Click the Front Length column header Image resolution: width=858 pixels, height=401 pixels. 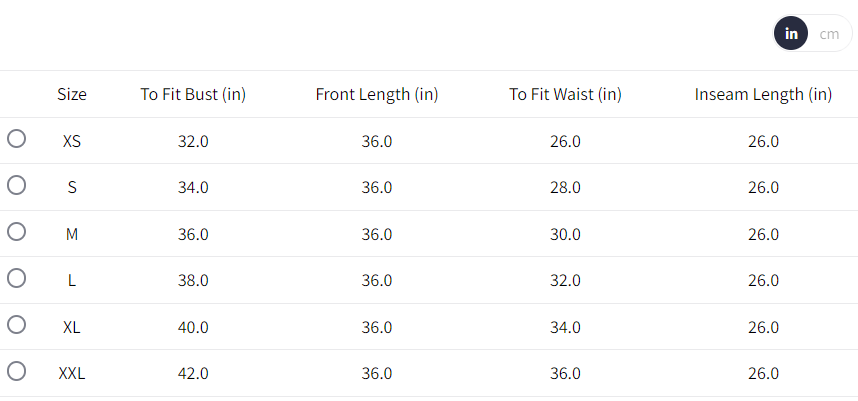[377, 95]
